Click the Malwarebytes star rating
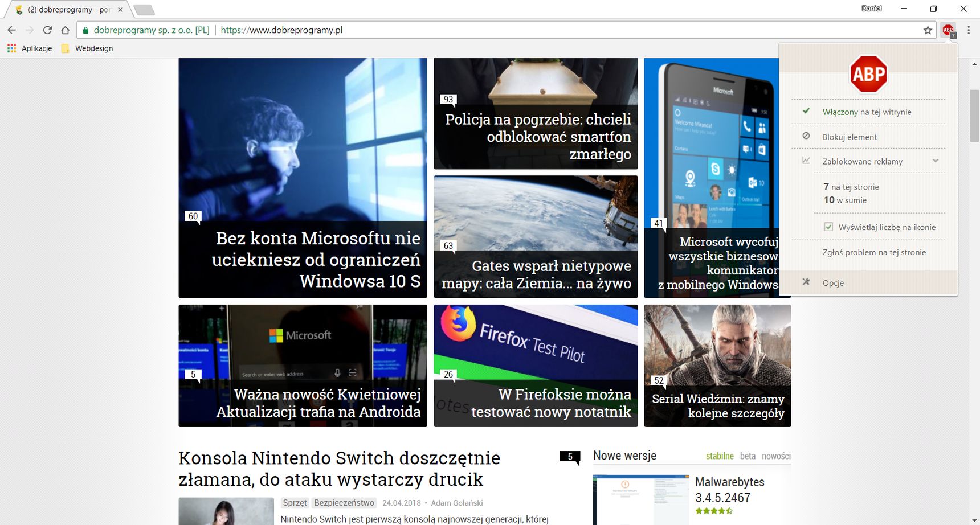The width and height of the screenshot is (980, 525). (x=714, y=511)
